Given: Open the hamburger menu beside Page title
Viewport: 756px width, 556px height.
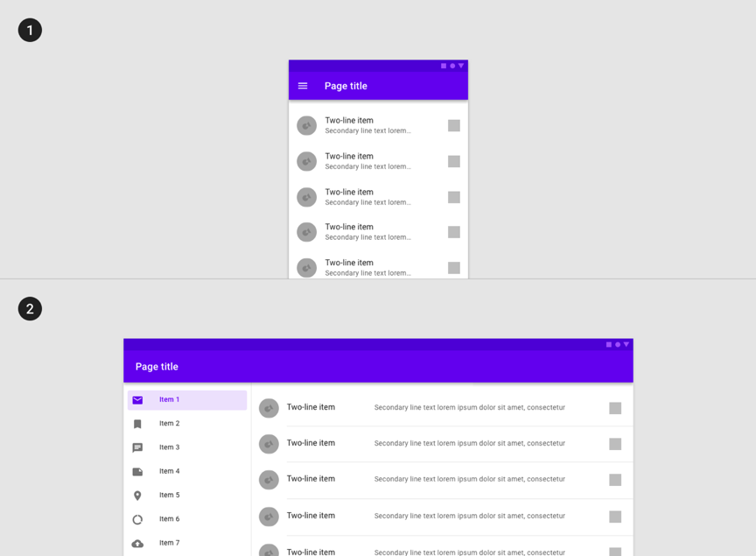Looking at the screenshot, I should tap(302, 86).
